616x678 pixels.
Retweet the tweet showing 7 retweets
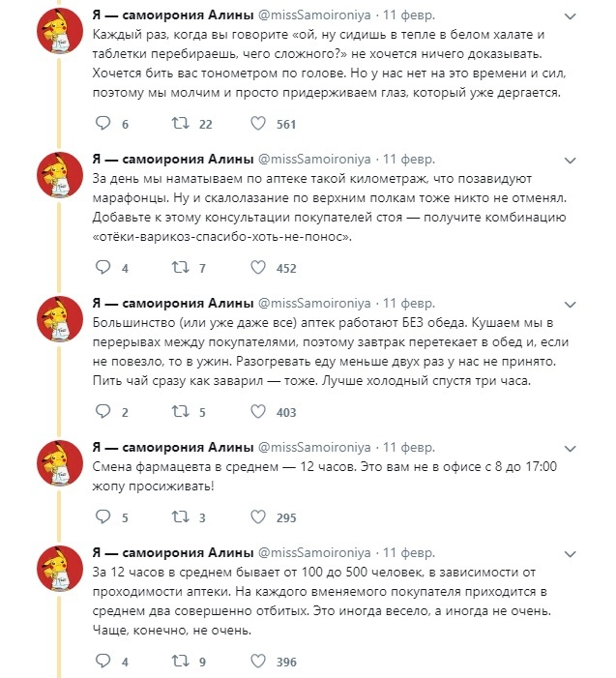point(179,267)
